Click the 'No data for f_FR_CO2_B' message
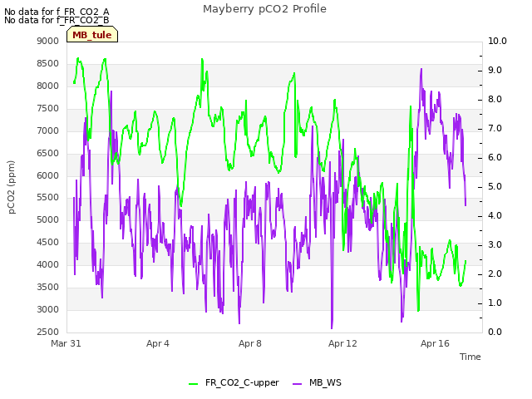Image resolution: width=532 pixels, height=399 pixels. coord(57,20)
